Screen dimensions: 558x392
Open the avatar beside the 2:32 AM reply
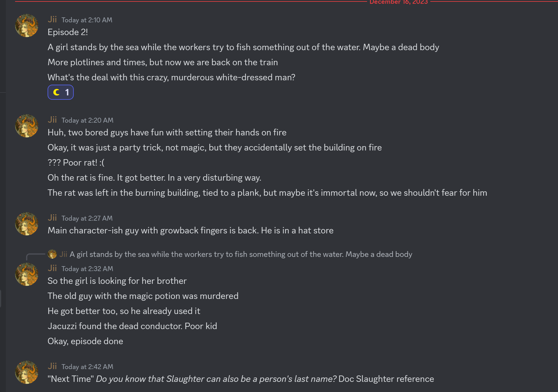coord(27,274)
